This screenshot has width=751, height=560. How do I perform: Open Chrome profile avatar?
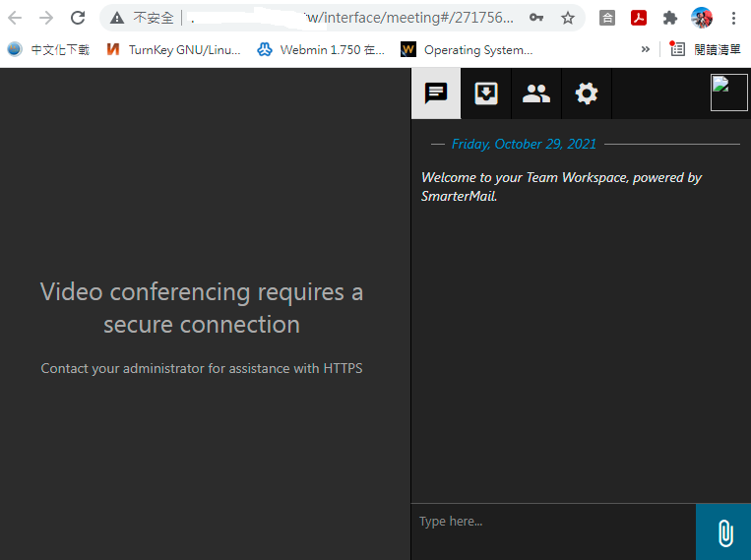tap(702, 18)
